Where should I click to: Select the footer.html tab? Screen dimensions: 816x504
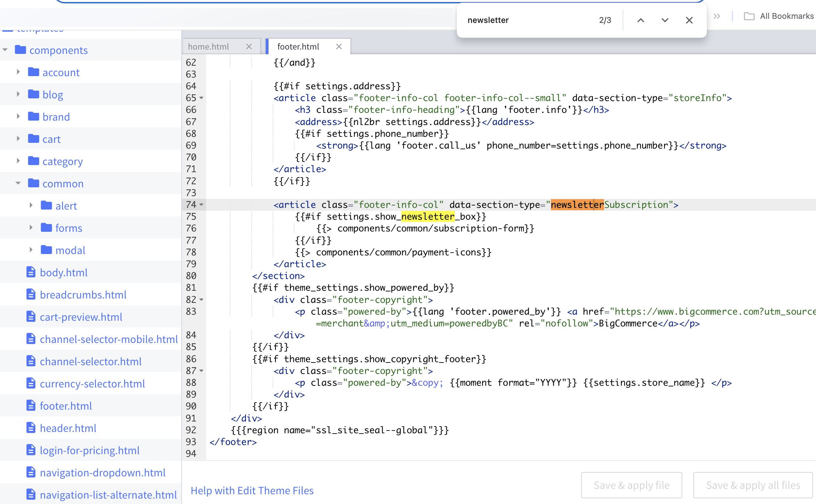[297, 46]
